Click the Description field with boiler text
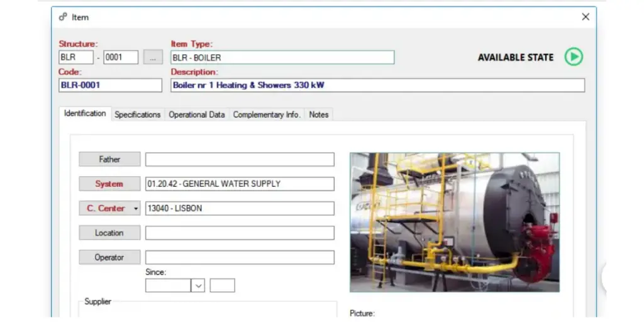The height and width of the screenshot is (322, 644). click(378, 86)
